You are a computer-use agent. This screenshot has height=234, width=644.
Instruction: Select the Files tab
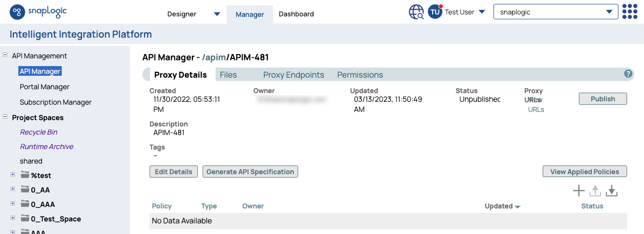click(x=228, y=75)
